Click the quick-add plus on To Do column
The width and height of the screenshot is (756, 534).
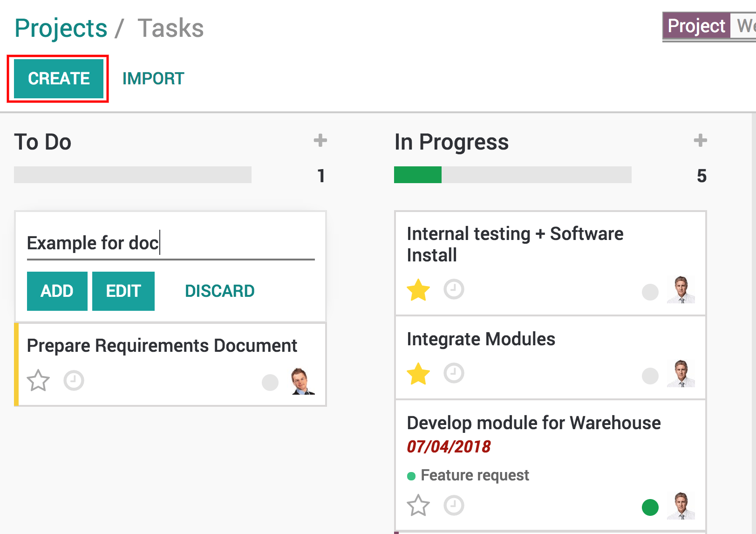[x=320, y=140]
